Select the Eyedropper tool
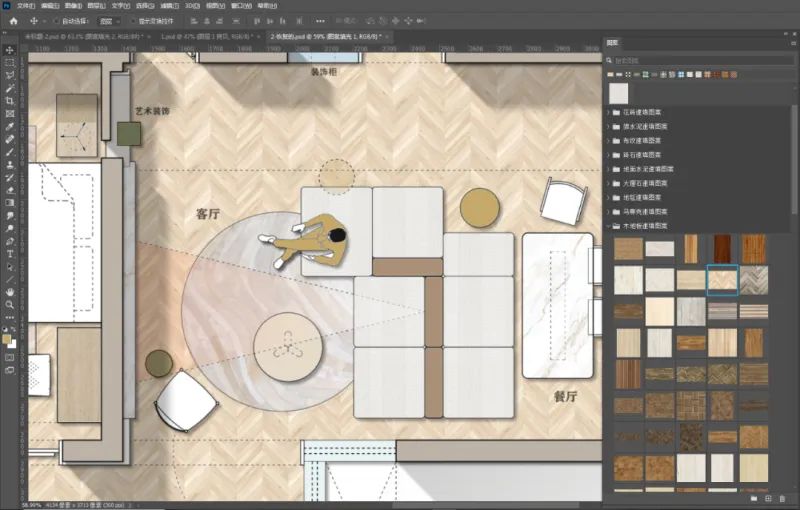 click(x=10, y=126)
